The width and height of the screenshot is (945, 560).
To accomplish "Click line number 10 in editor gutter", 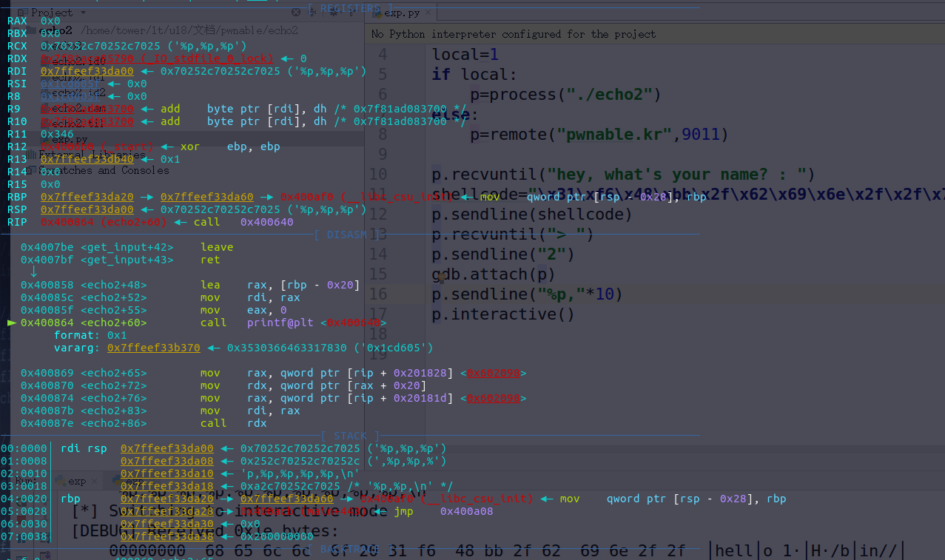I will point(377,175).
